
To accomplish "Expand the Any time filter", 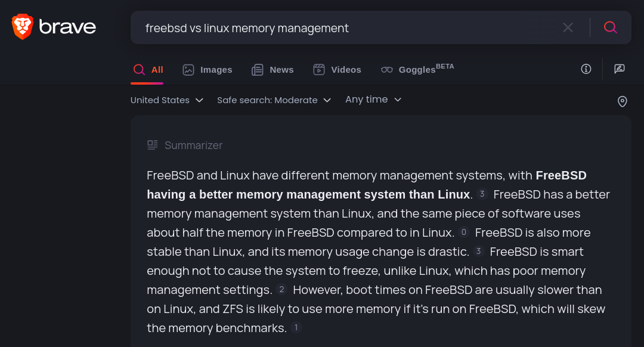I will click(373, 100).
